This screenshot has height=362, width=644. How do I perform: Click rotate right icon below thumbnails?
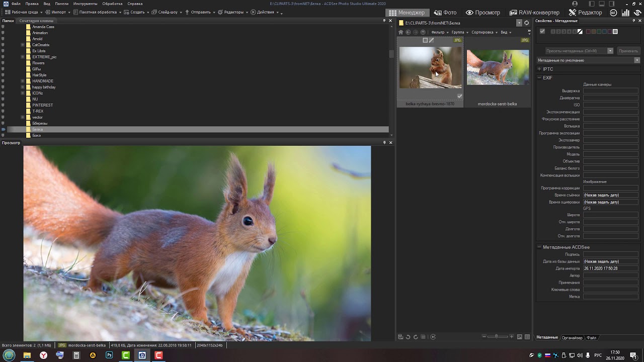point(416,337)
